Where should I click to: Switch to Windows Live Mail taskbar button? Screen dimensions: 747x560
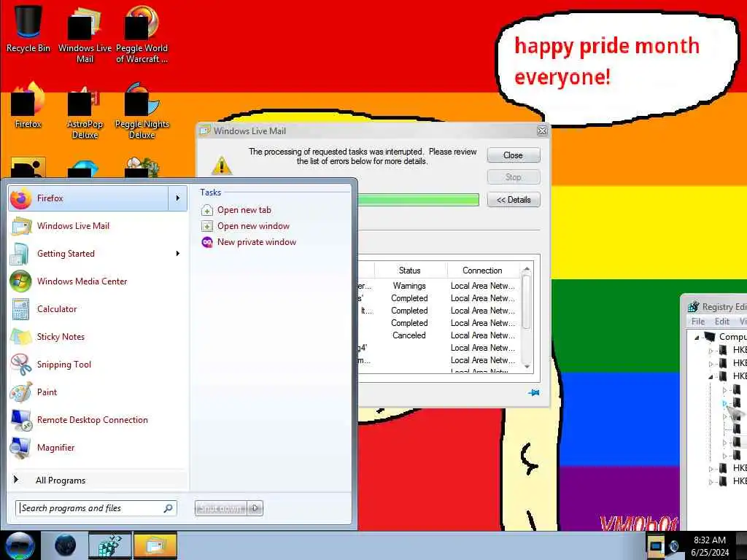(155, 545)
